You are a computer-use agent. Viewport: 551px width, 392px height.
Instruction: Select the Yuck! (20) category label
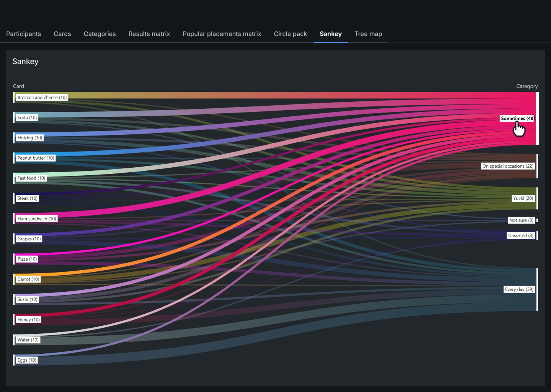523,198
